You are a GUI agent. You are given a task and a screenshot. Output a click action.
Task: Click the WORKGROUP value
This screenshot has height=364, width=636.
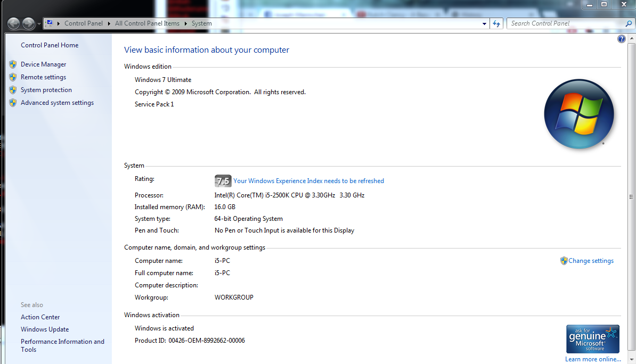(x=234, y=297)
